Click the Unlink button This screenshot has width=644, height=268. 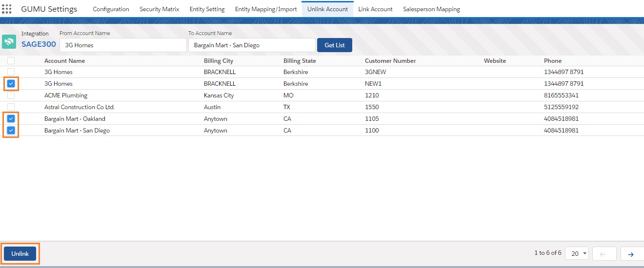pos(20,254)
